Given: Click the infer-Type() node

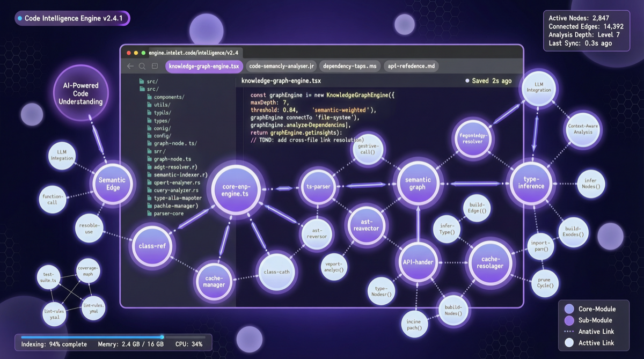Looking at the screenshot, I should (x=447, y=230).
